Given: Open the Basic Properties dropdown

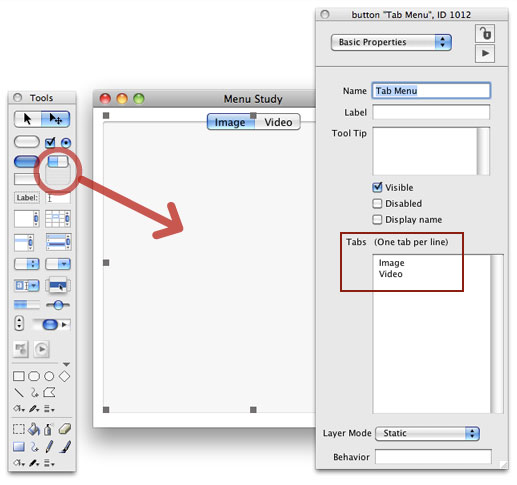Looking at the screenshot, I should click(x=391, y=42).
